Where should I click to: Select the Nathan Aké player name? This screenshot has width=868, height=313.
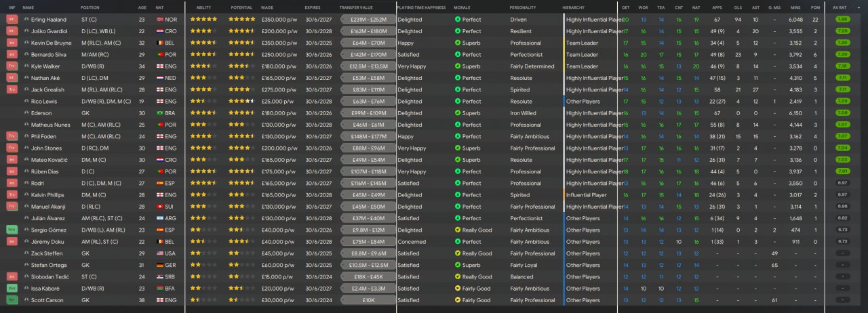pyautogui.click(x=45, y=78)
